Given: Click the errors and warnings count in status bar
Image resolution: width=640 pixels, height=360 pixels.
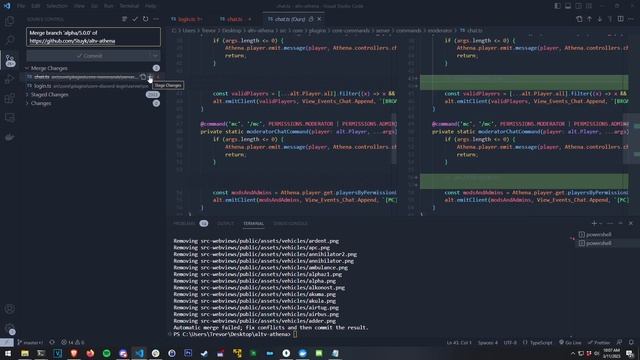Looking at the screenshot, I should [72, 342].
